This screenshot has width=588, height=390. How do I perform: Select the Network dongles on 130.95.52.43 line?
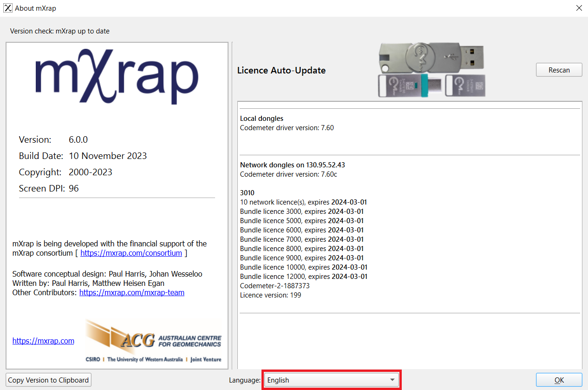[292, 165]
